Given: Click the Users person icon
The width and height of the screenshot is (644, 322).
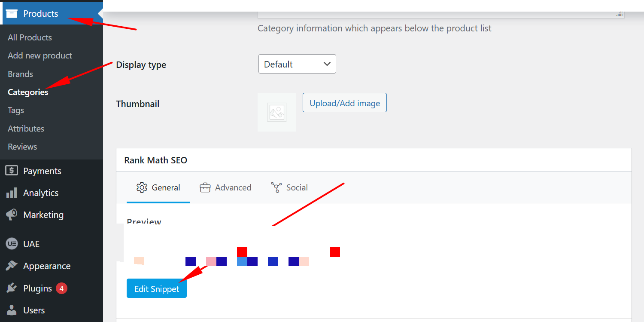Looking at the screenshot, I should click(12, 310).
